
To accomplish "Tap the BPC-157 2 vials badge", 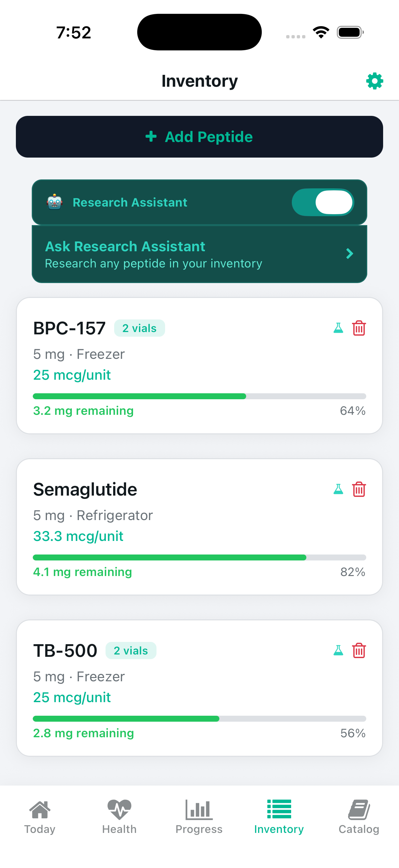I will 139,328.
